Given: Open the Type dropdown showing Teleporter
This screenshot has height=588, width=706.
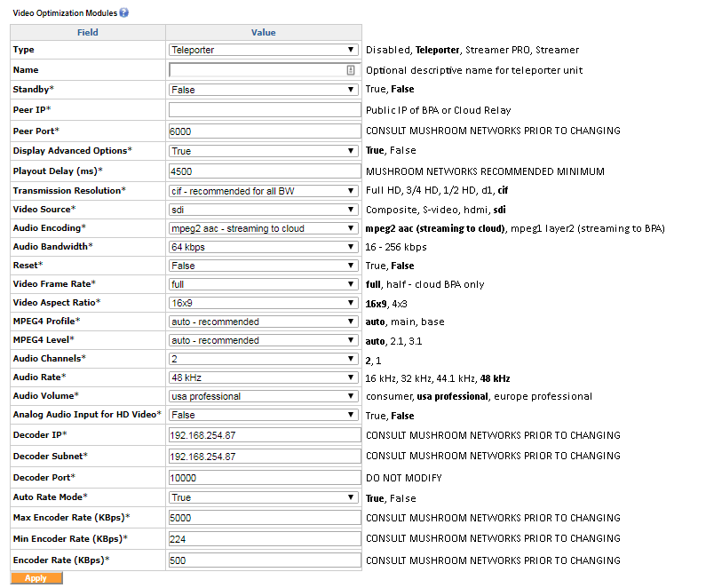Looking at the screenshot, I should click(264, 50).
